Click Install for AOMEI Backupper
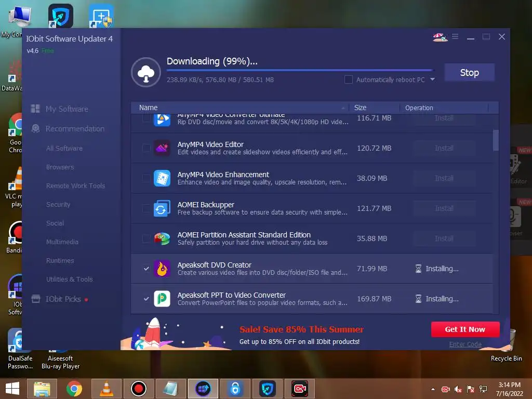Image resolution: width=532 pixels, height=399 pixels. [x=444, y=208]
